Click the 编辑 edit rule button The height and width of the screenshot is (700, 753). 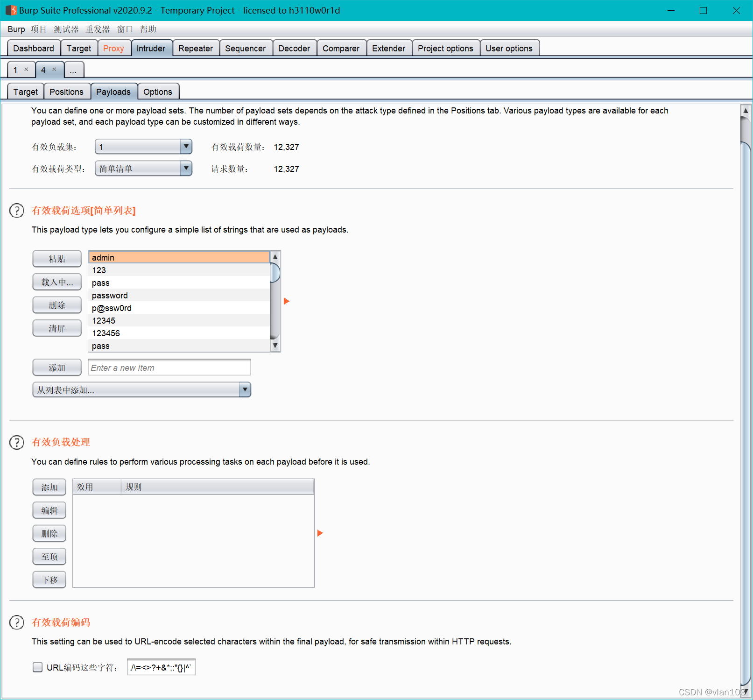tap(49, 510)
